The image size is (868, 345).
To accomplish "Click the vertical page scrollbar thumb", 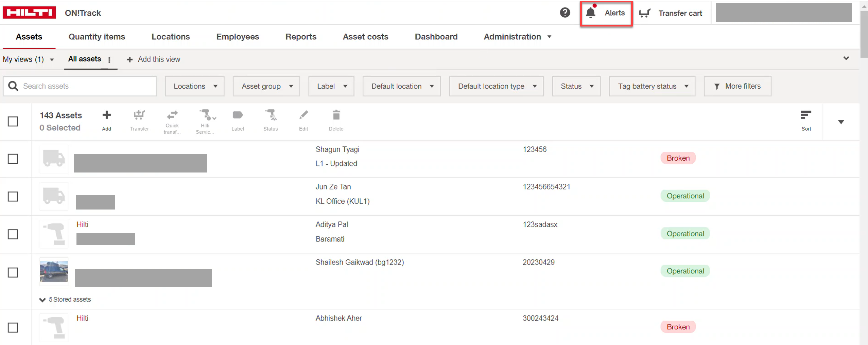I will point(864,34).
